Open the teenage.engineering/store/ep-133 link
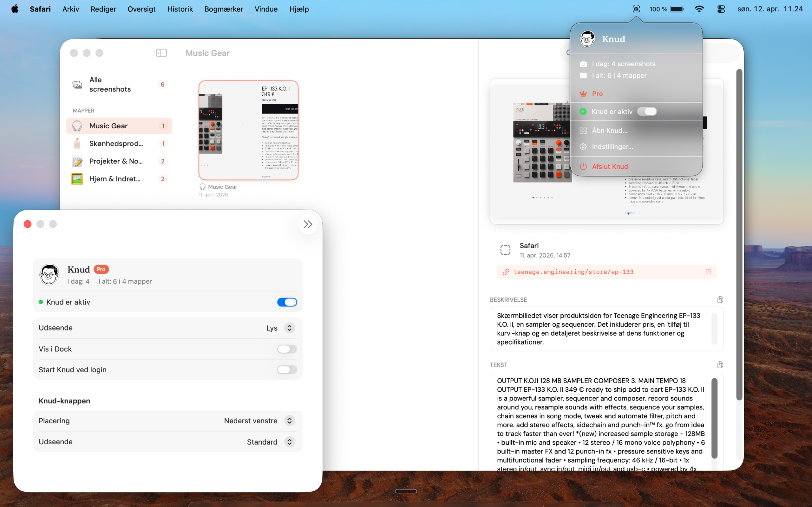 (573, 272)
